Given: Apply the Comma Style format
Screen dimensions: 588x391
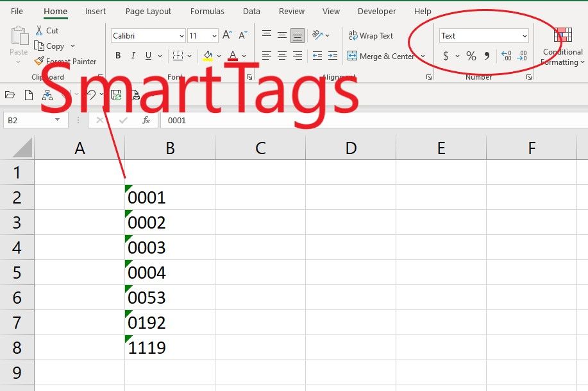Looking at the screenshot, I should tap(487, 56).
